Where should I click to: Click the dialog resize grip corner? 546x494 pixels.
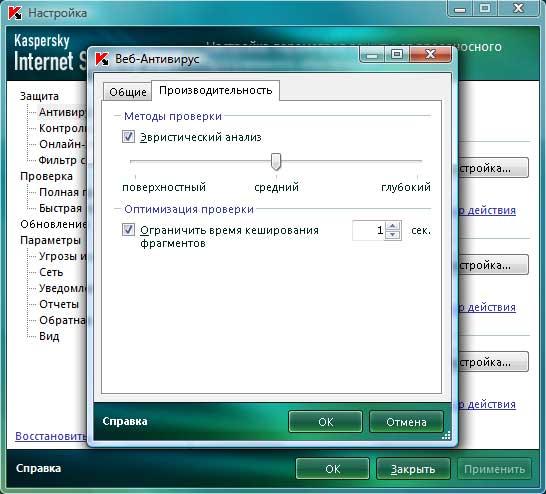click(446, 436)
